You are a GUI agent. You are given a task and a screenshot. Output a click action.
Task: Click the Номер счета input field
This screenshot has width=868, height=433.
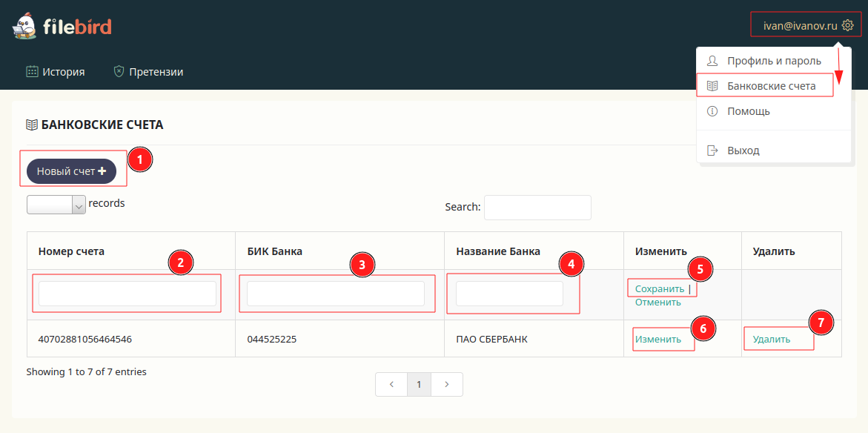click(127, 294)
